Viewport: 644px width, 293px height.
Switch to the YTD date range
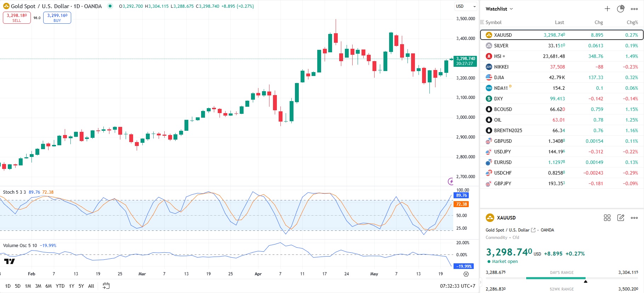pyautogui.click(x=60, y=286)
